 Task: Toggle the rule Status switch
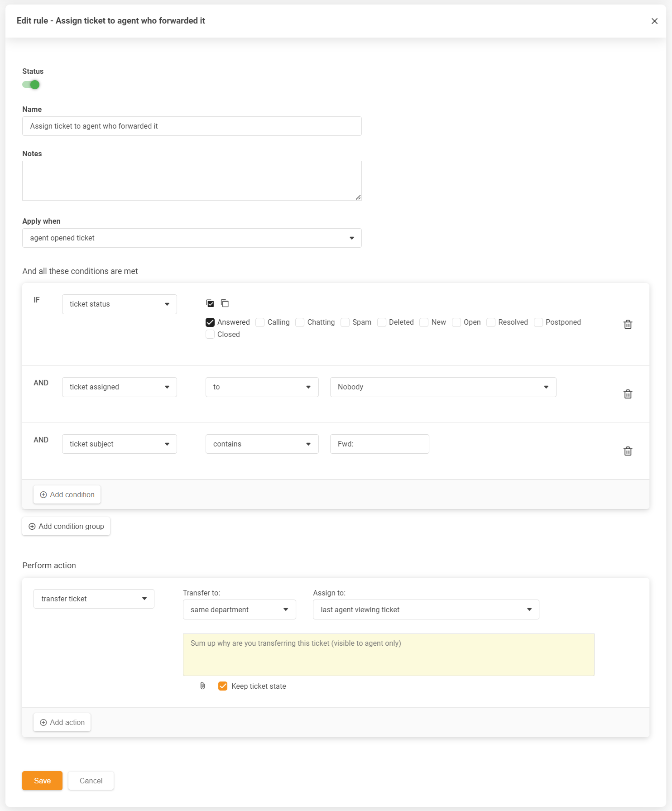coord(31,85)
